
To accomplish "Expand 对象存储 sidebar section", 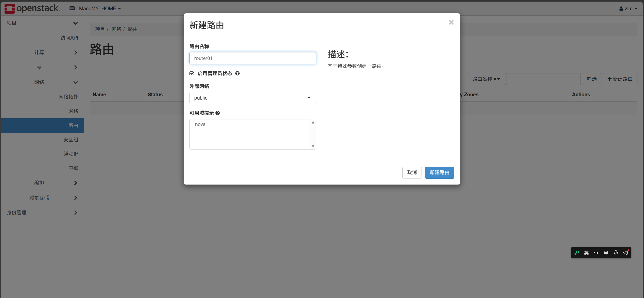I will [x=42, y=198].
